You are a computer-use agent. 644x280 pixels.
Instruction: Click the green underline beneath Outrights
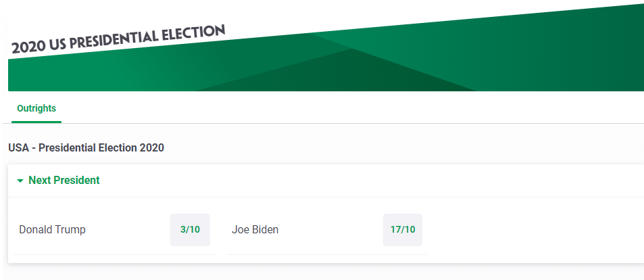tap(36, 122)
